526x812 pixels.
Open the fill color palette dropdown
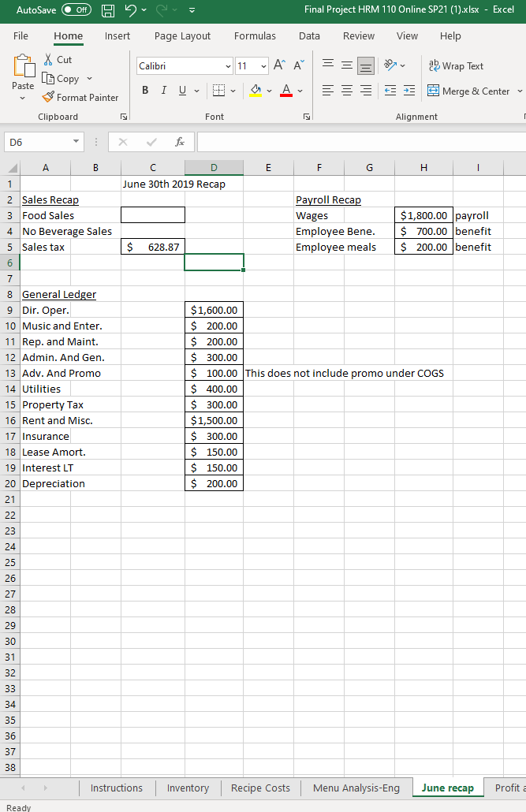269,91
